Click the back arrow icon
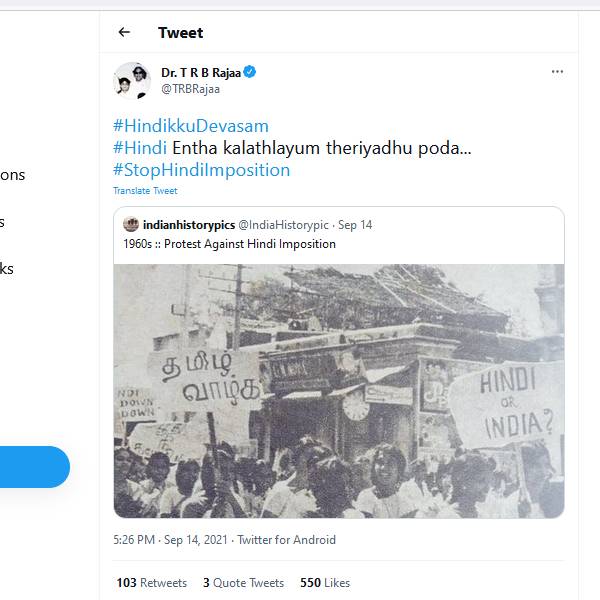 [x=124, y=32]
